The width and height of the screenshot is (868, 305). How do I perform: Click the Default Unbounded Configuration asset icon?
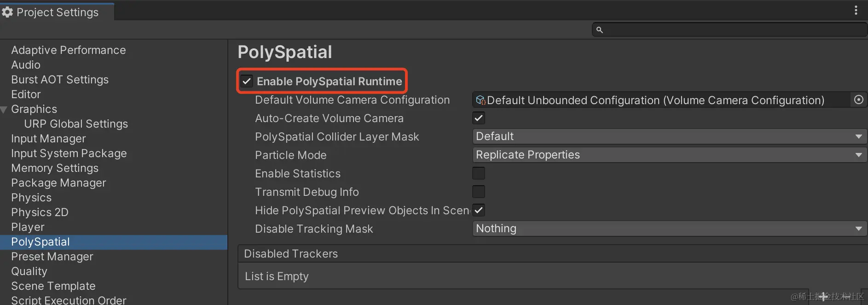tap(481, 100)
